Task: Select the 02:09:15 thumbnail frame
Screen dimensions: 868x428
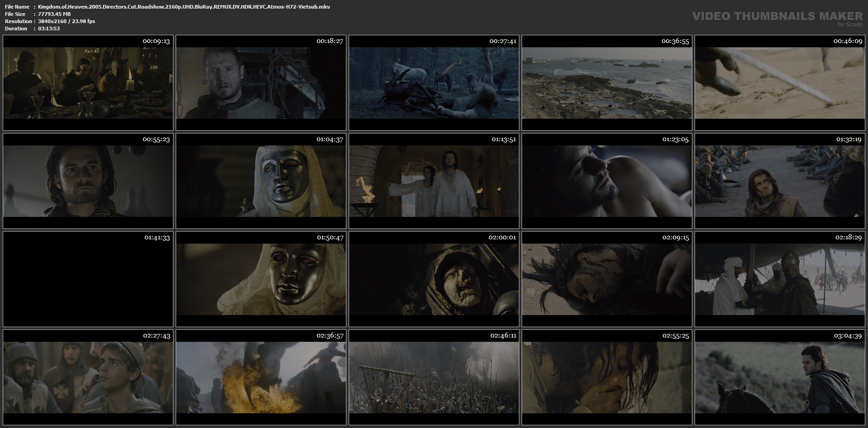Action: point(607,279)
